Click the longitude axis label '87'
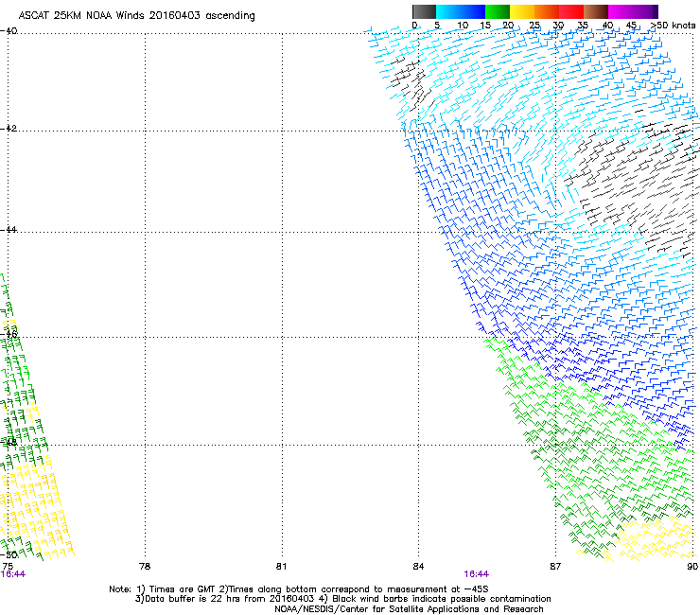Viewport: 700px width, 615px height. coord(555,567)
